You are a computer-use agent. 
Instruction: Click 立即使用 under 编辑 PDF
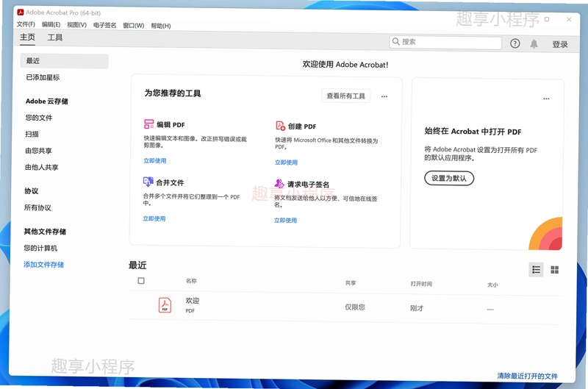[155, 160]
